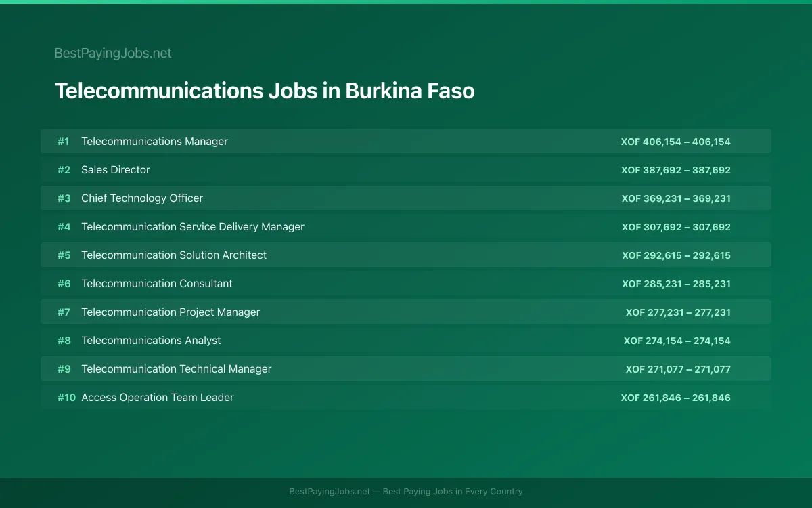Image resolution: width=812 pixels, height=508 pixels.
Task: Click salary XOF 274,154 – 274,154
Action: pos(677,341)
